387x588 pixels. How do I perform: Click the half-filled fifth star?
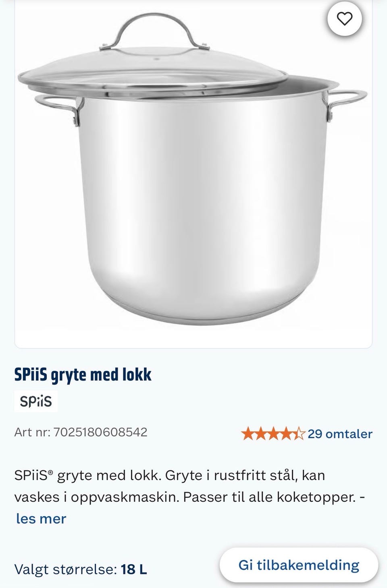click(299, 434)
